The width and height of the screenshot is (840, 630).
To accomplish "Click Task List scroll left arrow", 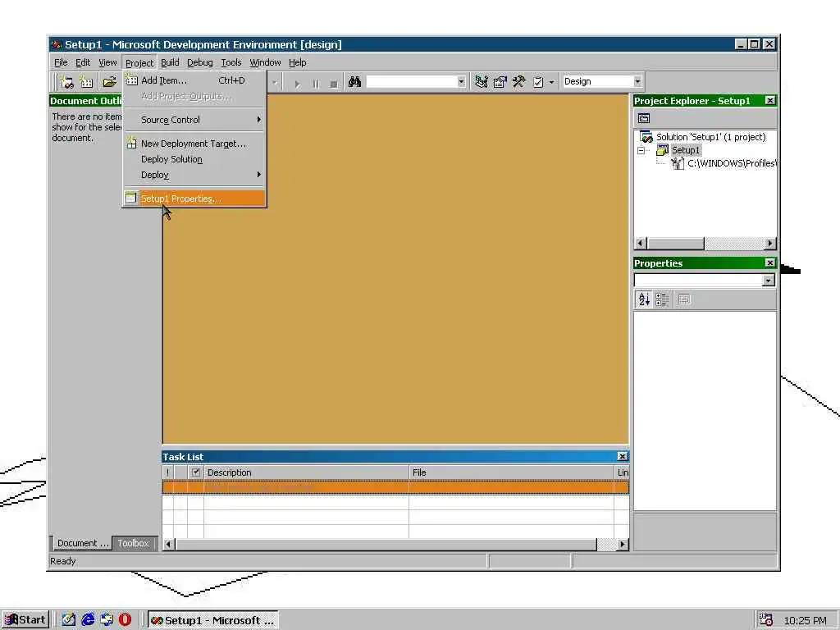I will click(x=169, y=545).
